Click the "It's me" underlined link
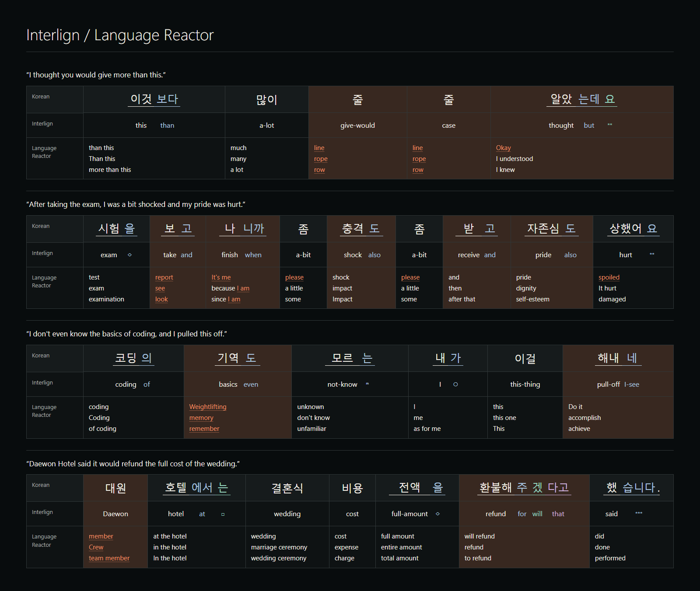Screen dimensions: 700x591 pyautogui.click(x=221, y=277)
